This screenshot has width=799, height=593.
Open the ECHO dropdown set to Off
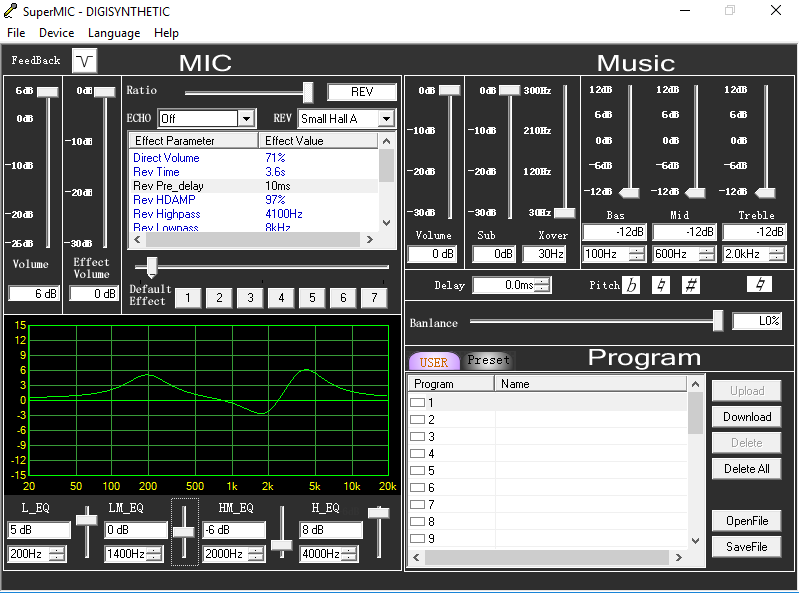(x=246, y=119)
